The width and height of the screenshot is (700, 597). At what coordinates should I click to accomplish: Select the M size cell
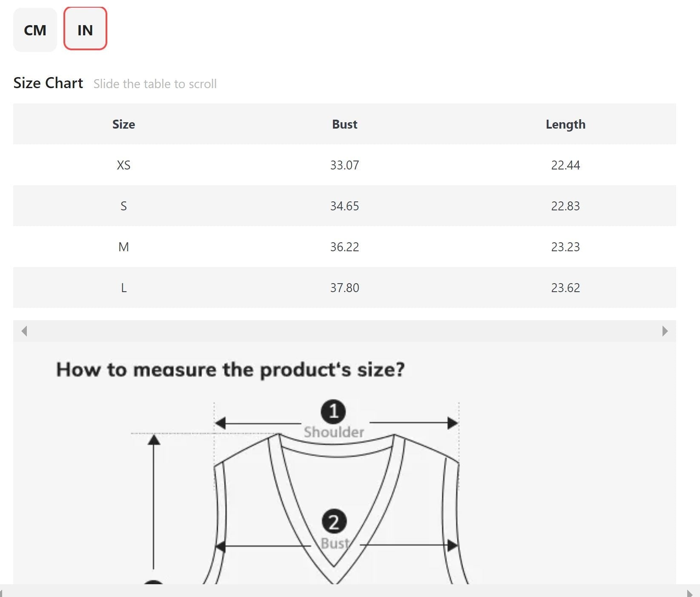(123, 247)
